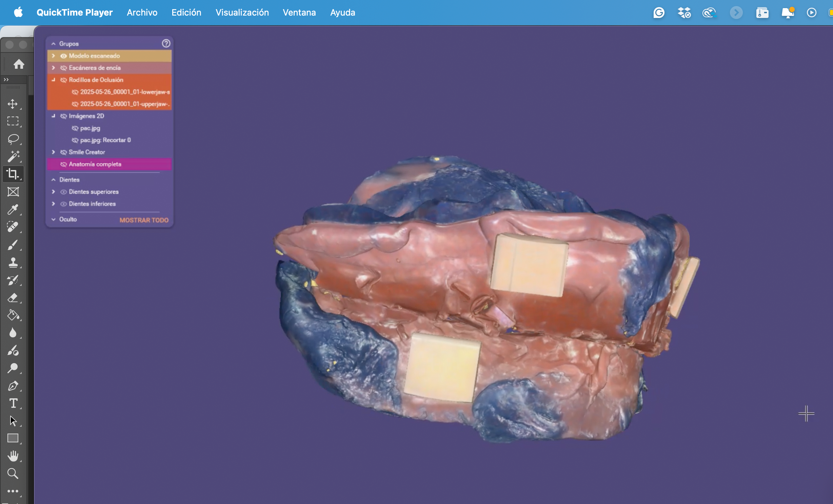The width and height of the screenshot is (833, 504).
Task: Hide the Modelo escaneado group
Action: point(63,56)
